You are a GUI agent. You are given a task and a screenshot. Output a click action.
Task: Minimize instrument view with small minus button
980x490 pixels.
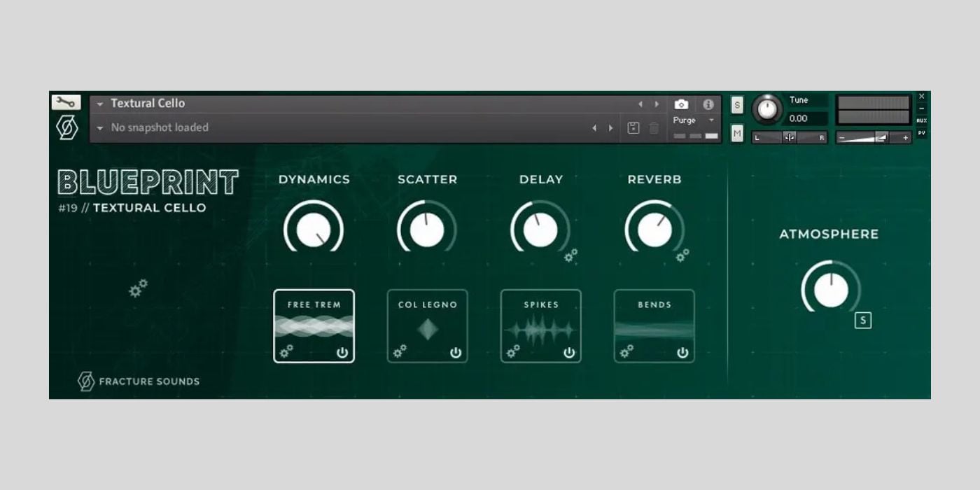click(x=921, y=108)
